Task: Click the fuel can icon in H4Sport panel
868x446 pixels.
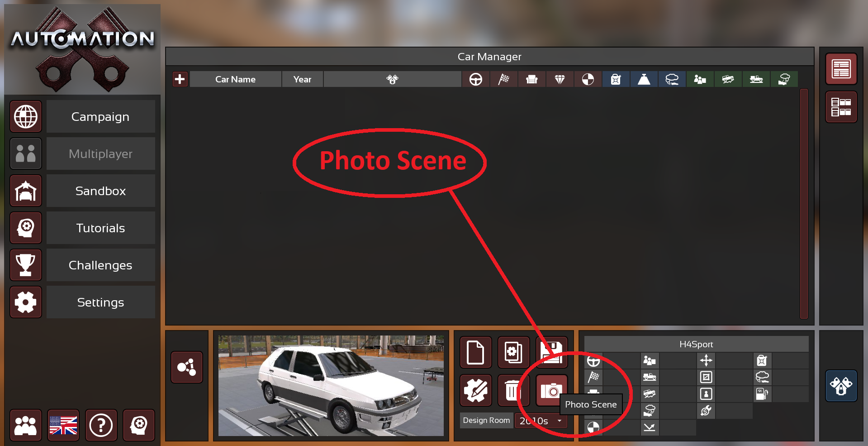Action: point(762,360)
